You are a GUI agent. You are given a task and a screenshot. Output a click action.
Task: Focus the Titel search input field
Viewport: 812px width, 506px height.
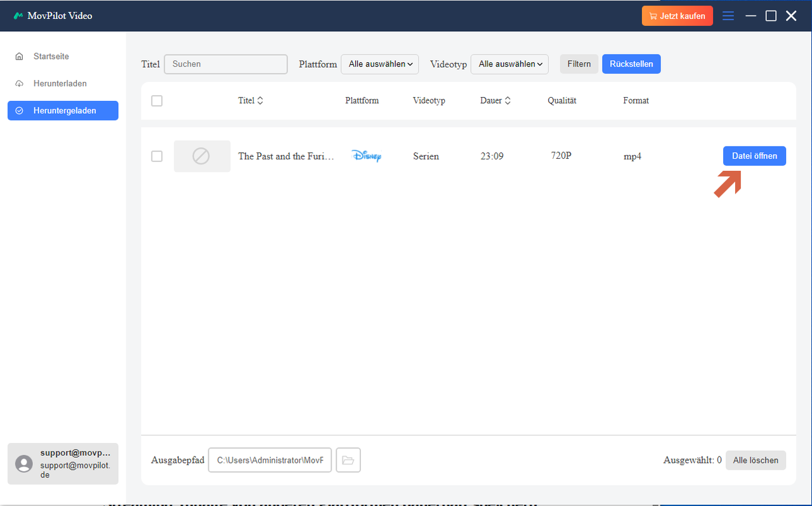coord(225,64)
